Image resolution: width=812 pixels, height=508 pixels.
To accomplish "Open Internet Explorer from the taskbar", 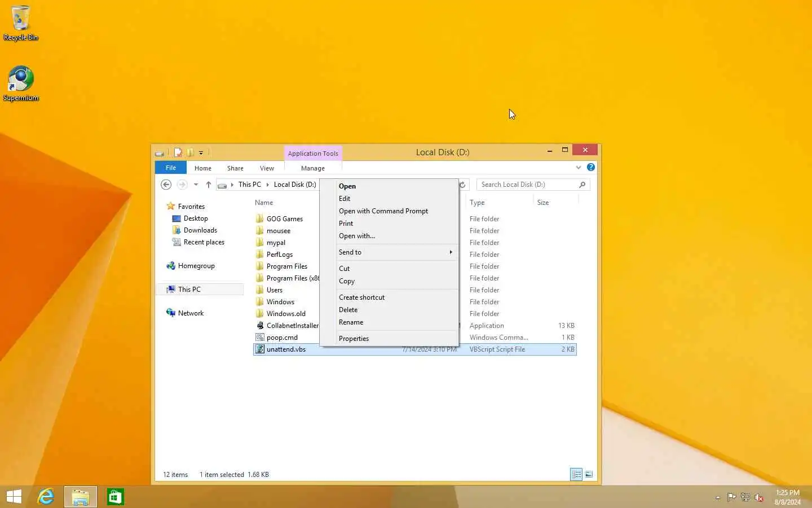I will point(46,497).
